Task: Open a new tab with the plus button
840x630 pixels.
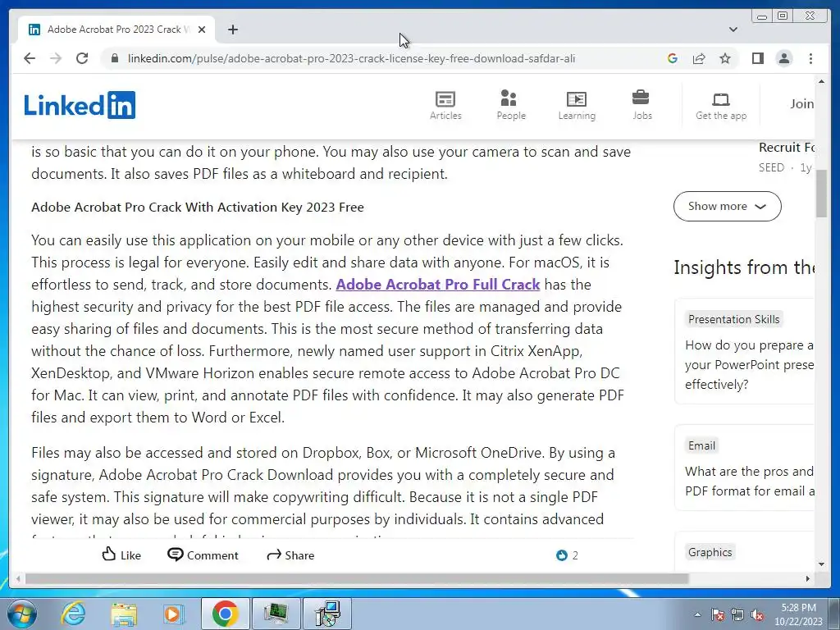Action: coord(232,30)
